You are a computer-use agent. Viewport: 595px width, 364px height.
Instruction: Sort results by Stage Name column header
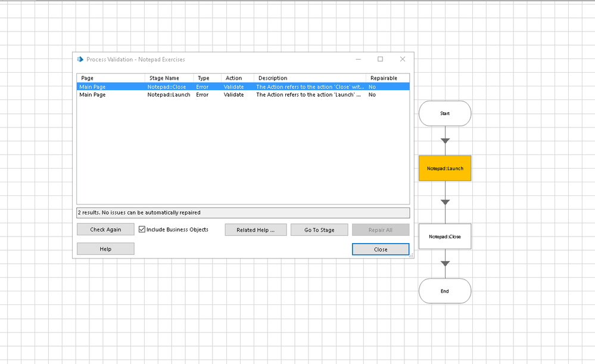(169, 78)
